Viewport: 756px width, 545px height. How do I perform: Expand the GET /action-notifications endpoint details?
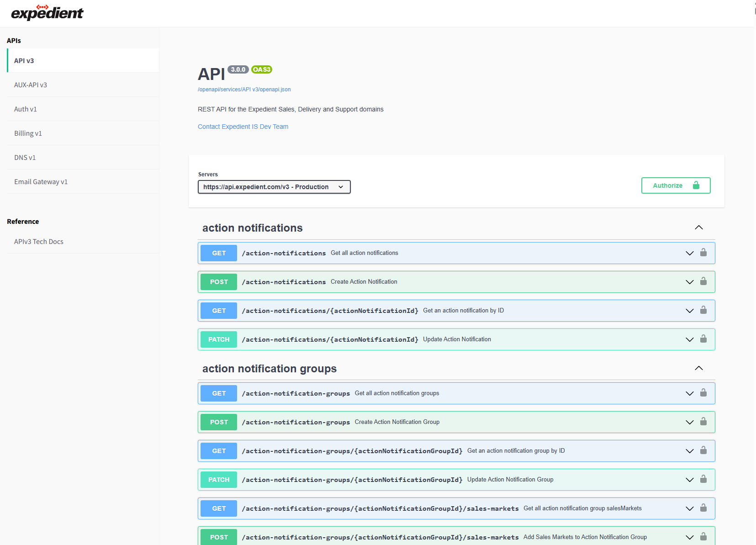tap(689, 253)
